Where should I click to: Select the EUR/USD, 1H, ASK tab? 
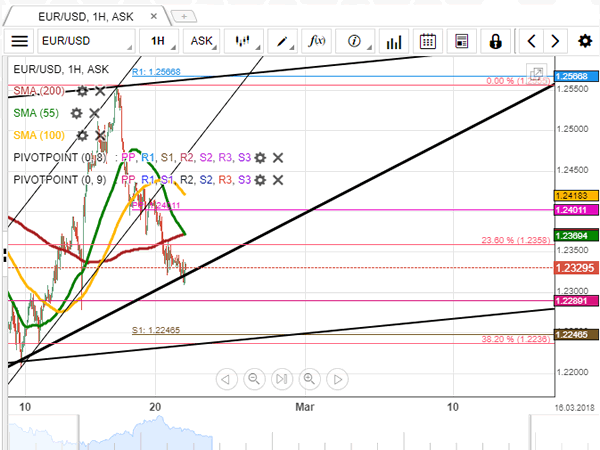click(x=86, y=16)
